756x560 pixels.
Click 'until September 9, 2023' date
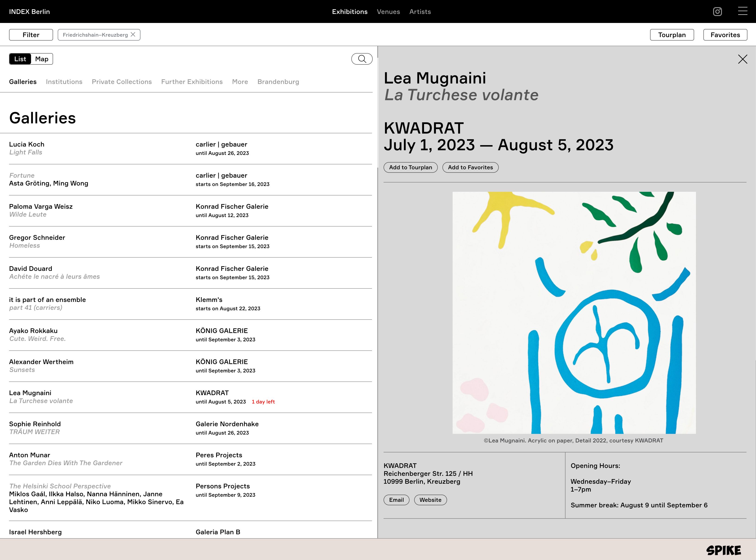click(226, 495)
